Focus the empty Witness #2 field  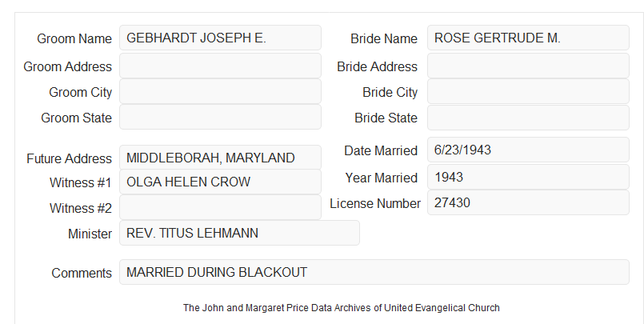click(220, 207)
